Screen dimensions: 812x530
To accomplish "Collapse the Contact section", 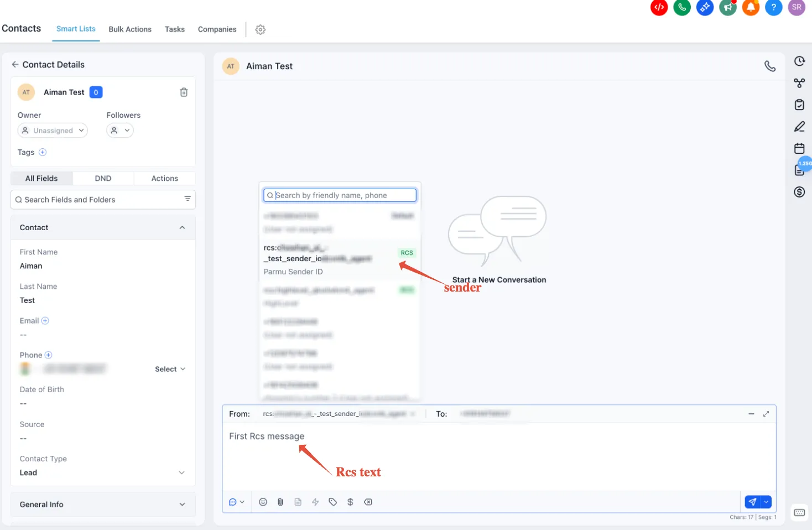I will [x=182, y=228].
